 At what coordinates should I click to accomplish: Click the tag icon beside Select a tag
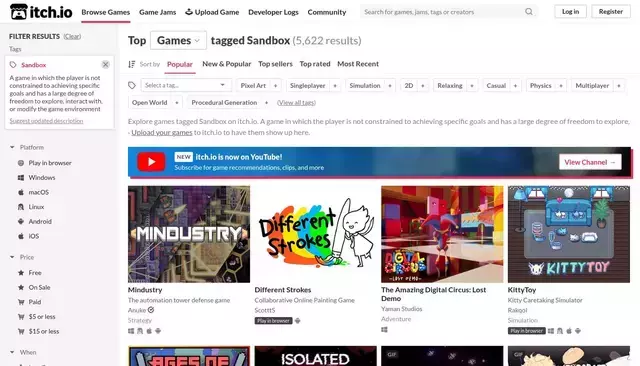tap(132, 85)
